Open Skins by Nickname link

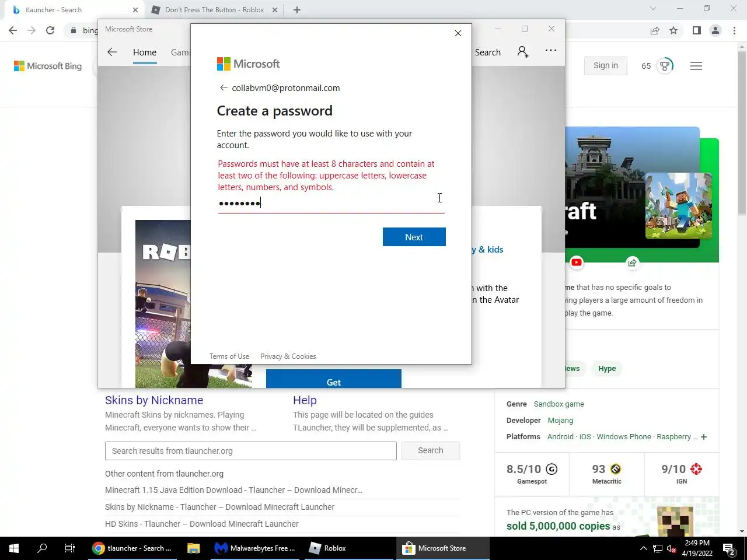tap(154, 400)
